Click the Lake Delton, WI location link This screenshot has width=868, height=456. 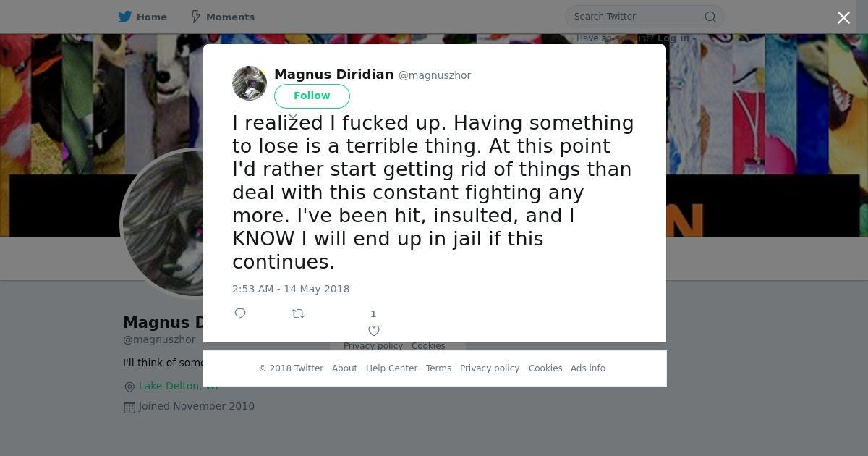click(178, 387)
